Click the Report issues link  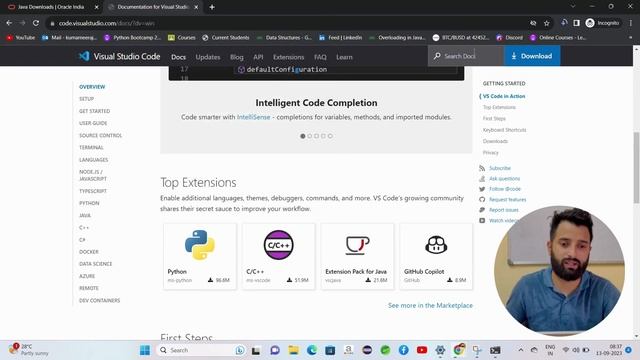coord(504,210)
